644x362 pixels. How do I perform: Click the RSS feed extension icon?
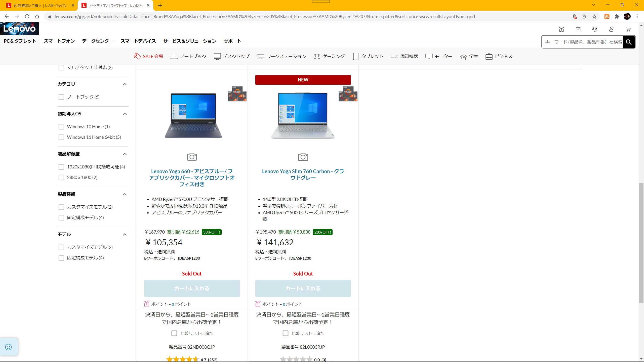(607, 17)
